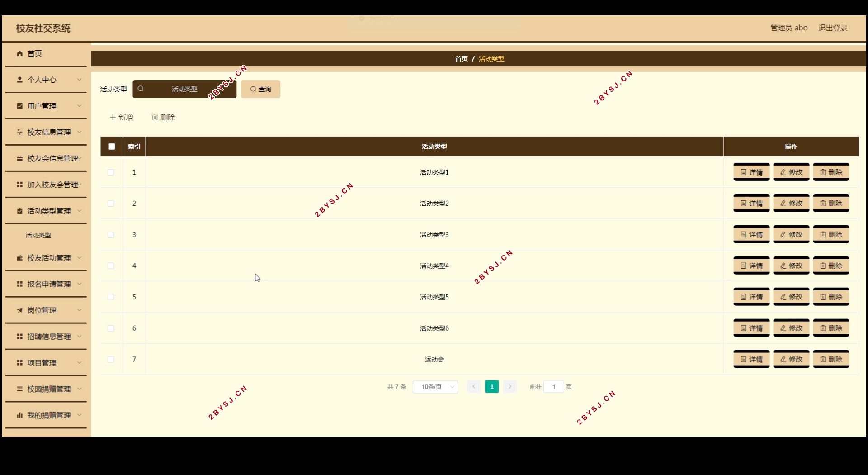Open the 10条/页 page size dropdown
Viewport: 868px width, 475px height.
coord(435,387)
